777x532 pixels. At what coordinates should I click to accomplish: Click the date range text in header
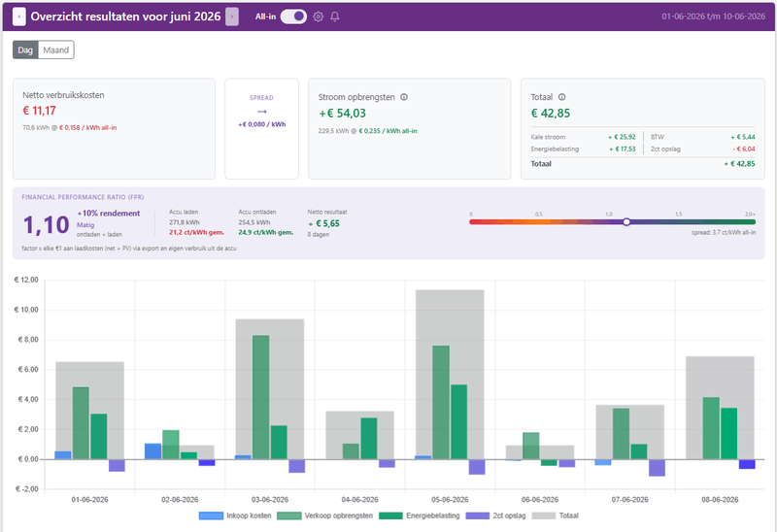tap(713, 17)
